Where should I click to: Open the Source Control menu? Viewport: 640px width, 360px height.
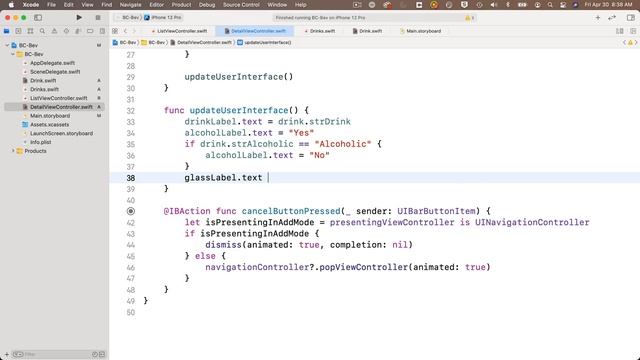click(x=241, y=5)
